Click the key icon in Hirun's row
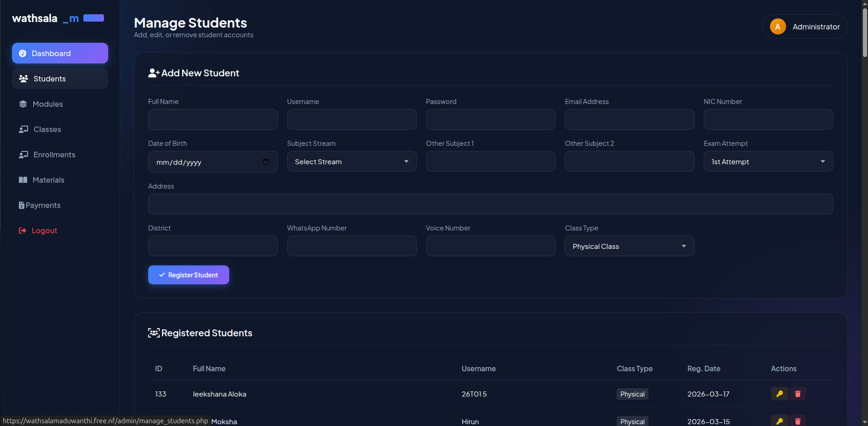868x426 pixels. [779, 421]
